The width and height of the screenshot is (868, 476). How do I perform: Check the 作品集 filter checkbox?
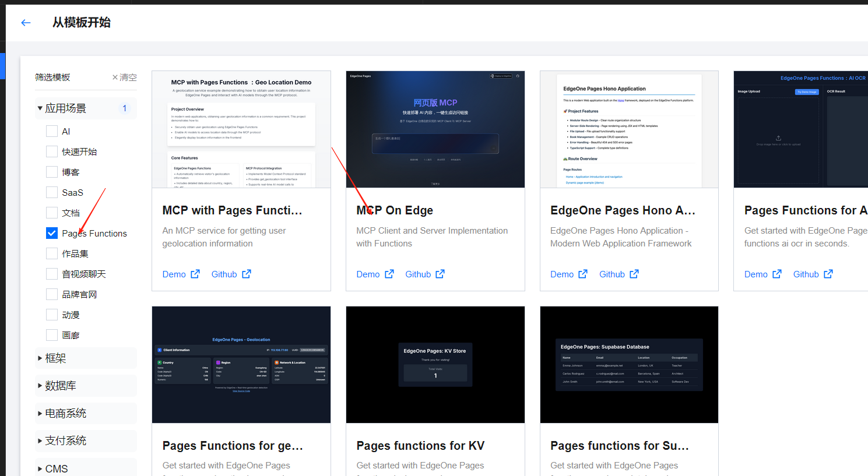(52, 254)
